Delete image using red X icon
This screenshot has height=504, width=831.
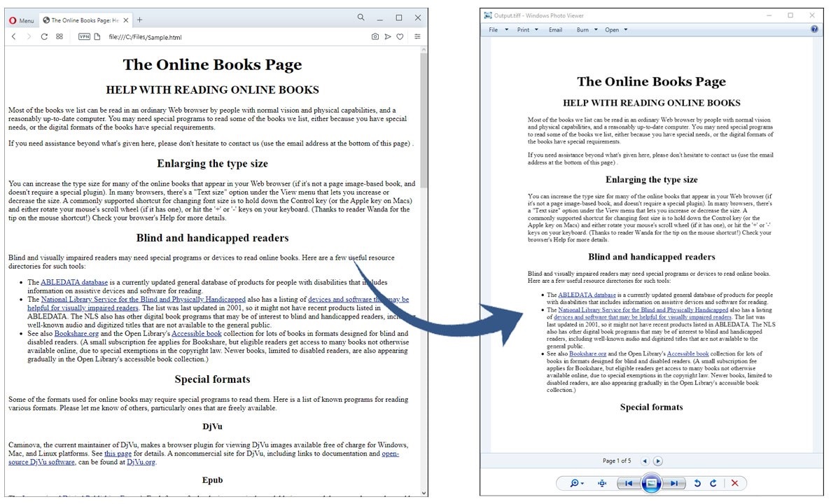[734, 483]
